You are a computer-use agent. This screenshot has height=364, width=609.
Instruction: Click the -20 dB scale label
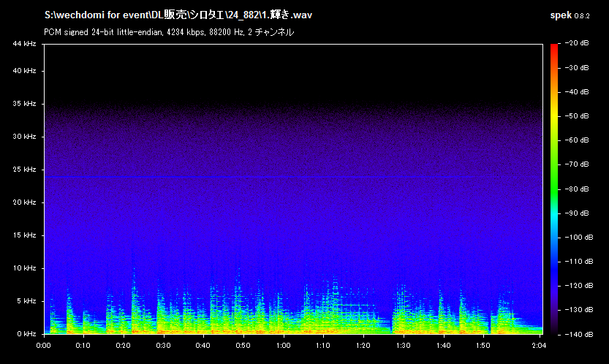coord(576,43)
